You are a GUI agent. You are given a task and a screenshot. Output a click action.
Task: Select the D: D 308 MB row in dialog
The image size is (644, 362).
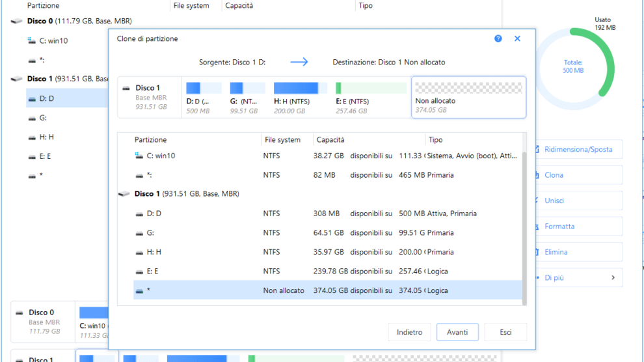pos(327,214)
